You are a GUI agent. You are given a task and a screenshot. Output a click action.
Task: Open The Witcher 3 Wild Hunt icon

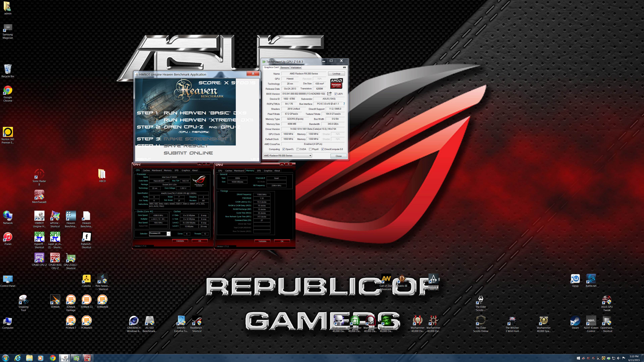click(512, 324)
